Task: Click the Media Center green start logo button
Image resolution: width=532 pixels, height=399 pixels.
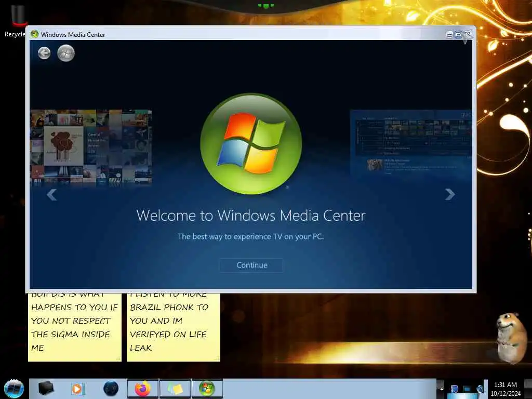Action: 66,53
